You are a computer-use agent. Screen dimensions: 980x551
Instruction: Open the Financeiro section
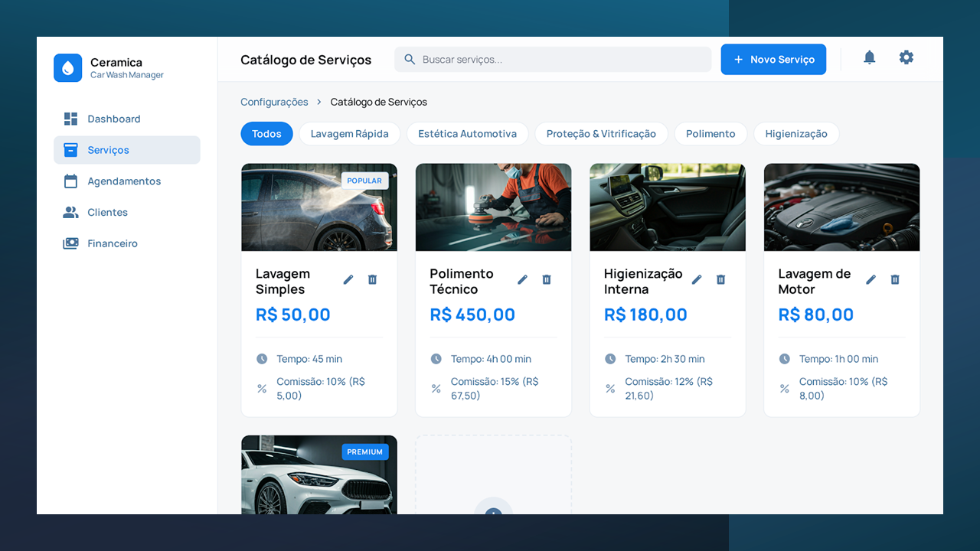click(x=113, y=243)
